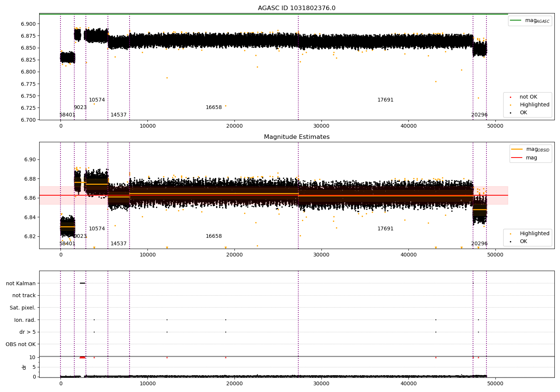Click y-axis tick 6.875
The height and width of the screenshot is (392, 560).
pos(28,36)
